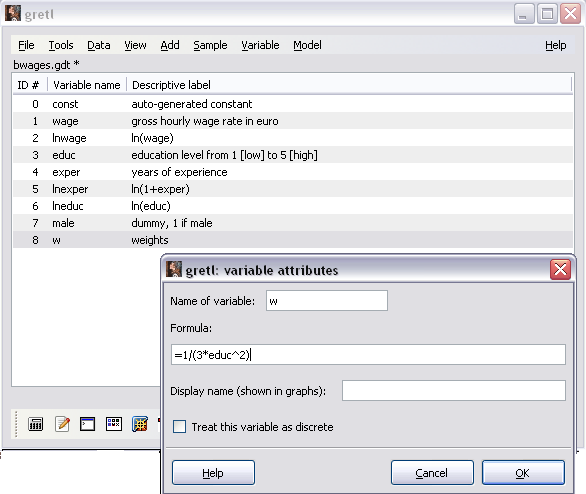Click 'ln(1+exper)' label
The height and width of the screenshot is (494, 586).
click(160, 189)
